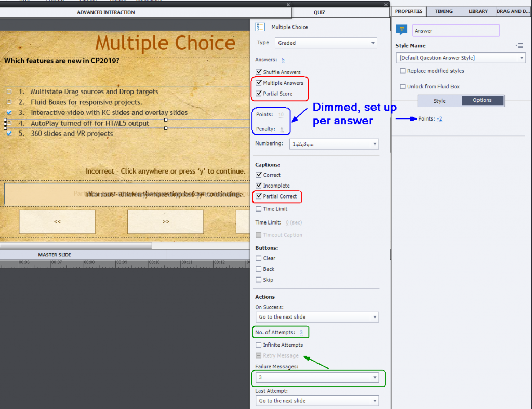Click the << back button on slide
Image resolution: width=532 pixels, height=409 pixels.
pos(57,221)
